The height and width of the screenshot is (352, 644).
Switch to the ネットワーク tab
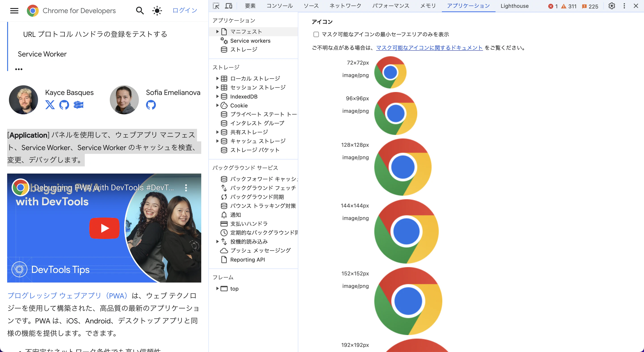click(345, 6)
